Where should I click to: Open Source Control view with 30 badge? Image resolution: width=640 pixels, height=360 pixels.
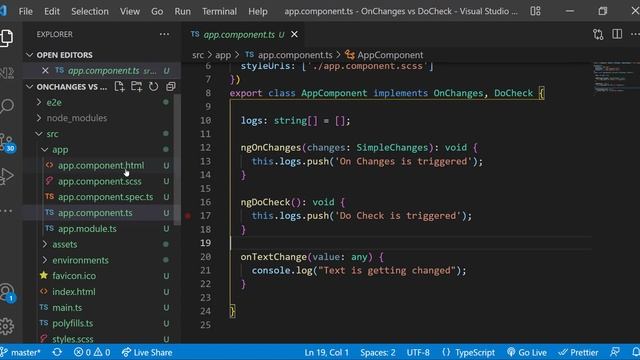click(7, 142)
